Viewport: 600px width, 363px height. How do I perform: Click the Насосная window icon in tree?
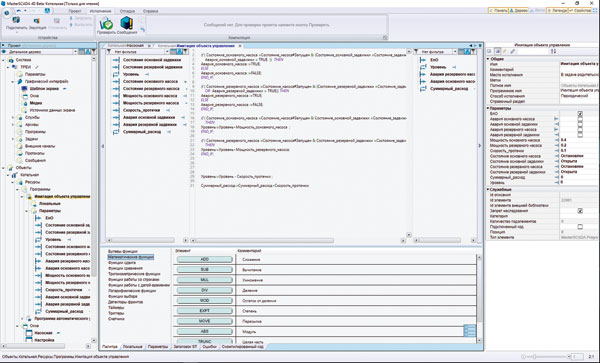click(29, 333)
